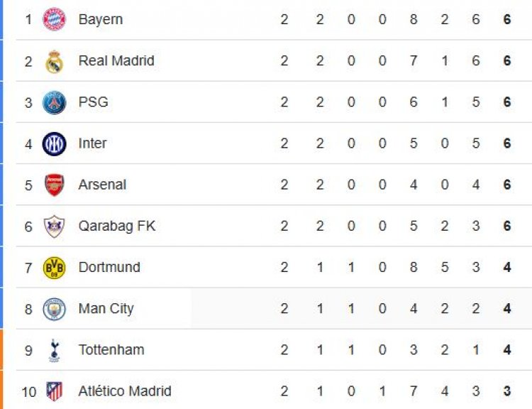Click the Tottenham cockerel logo
Screen dimensions: 532x409
pos(55,350)
